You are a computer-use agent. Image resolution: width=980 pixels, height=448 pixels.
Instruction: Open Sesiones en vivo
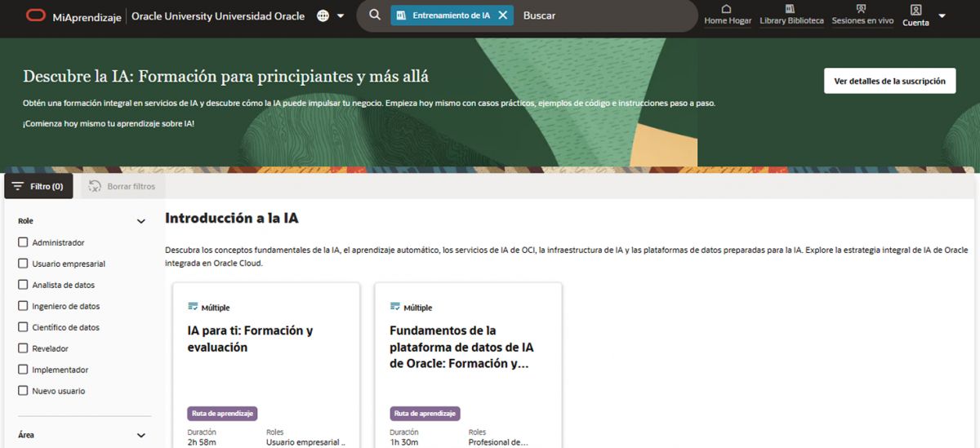862,15
